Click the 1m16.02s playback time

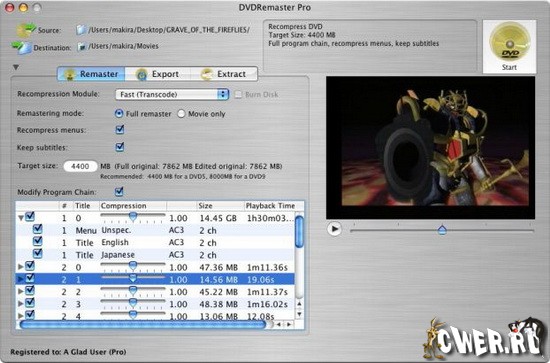coord(267,304)
